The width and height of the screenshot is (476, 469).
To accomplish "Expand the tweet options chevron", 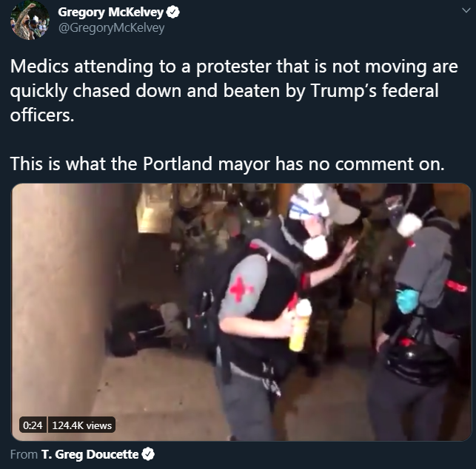I will [466, 10].
